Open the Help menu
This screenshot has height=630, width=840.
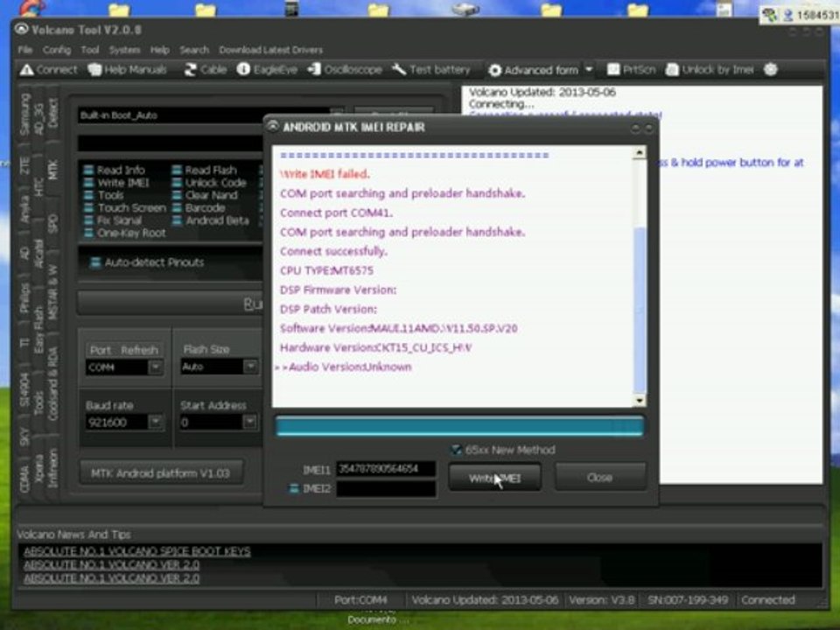(159, 50)
